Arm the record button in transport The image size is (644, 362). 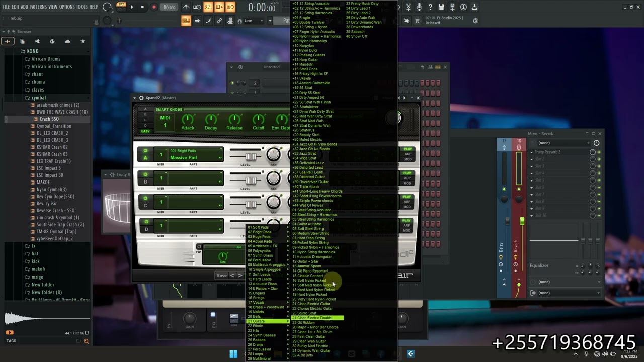pos(154,7)
